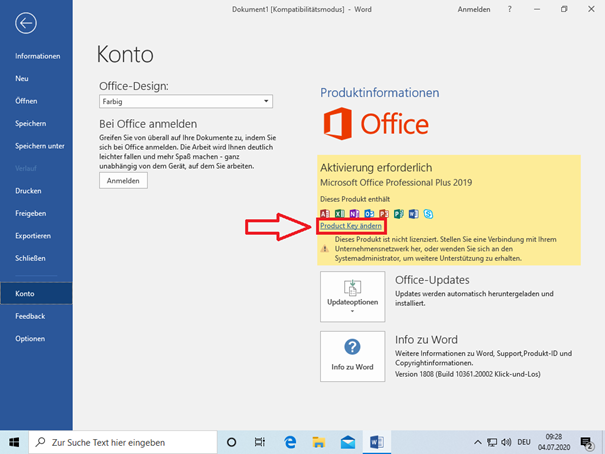Click the Cortana circle icon
Image resolution: width=605 pixels, height=454 pixels.
(x=232, y=441)
